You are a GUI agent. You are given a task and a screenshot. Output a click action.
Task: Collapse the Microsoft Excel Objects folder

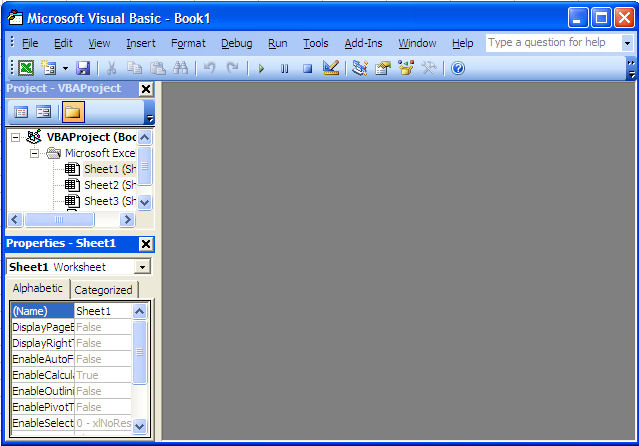click(x=34, y=153)
